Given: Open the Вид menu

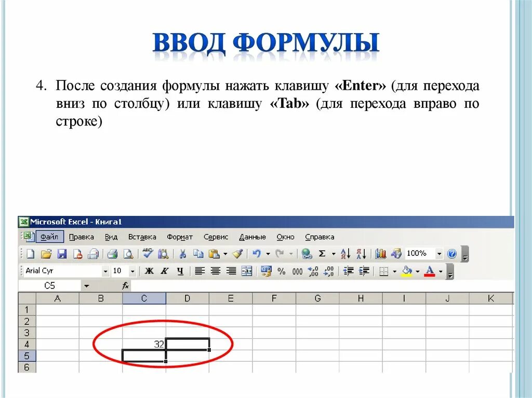Looking at the screenshot, I should (111, 237).
